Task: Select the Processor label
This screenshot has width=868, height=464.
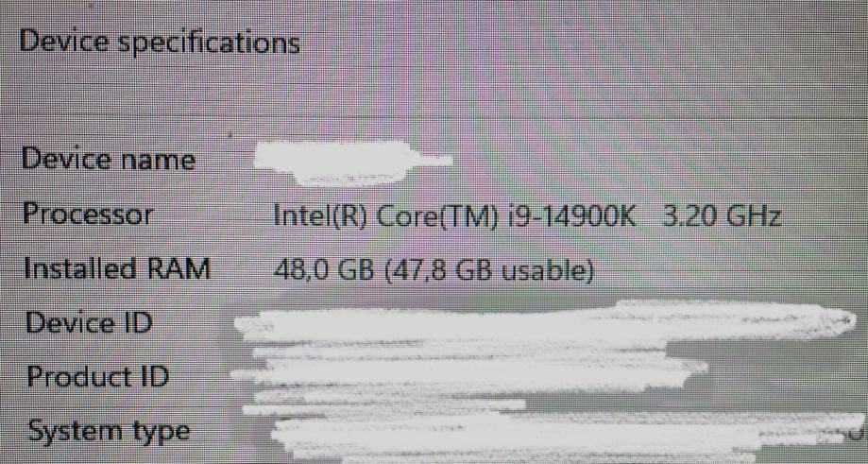Action: click(88, 215)
